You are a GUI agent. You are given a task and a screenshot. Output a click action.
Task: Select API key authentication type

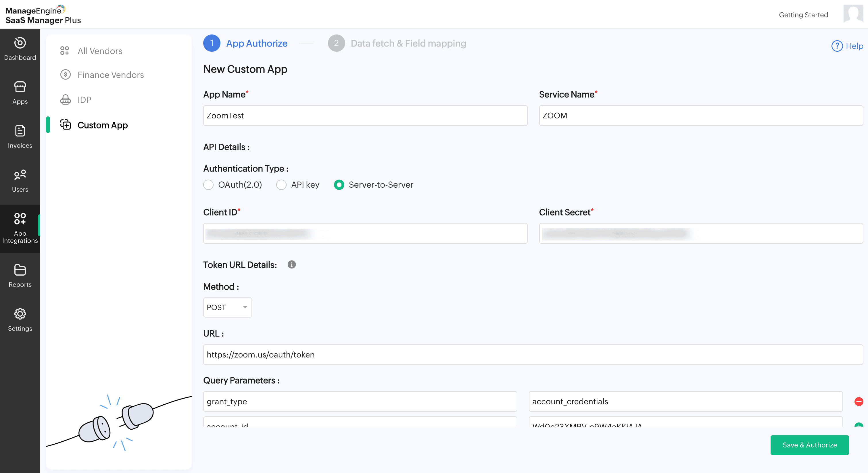pos(281,184)
